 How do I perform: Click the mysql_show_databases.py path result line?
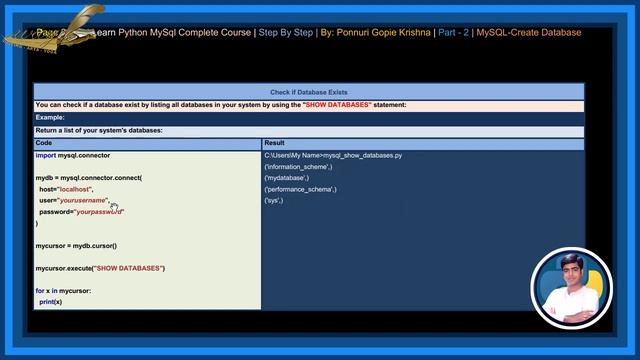(x=333, y=156)
